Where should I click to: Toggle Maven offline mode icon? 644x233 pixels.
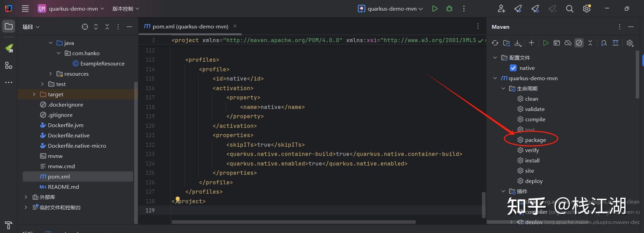pyautogui.click(x=568, y=43)
